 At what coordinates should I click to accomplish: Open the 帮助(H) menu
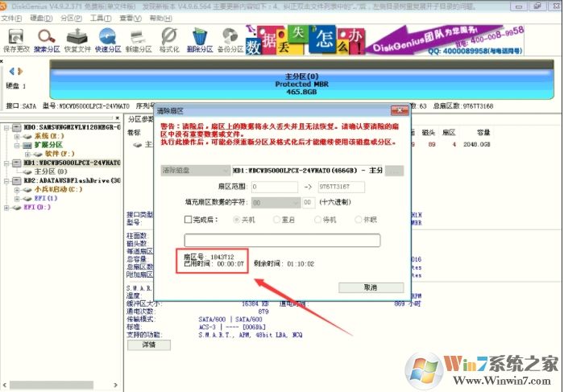(x=160, y=18)
